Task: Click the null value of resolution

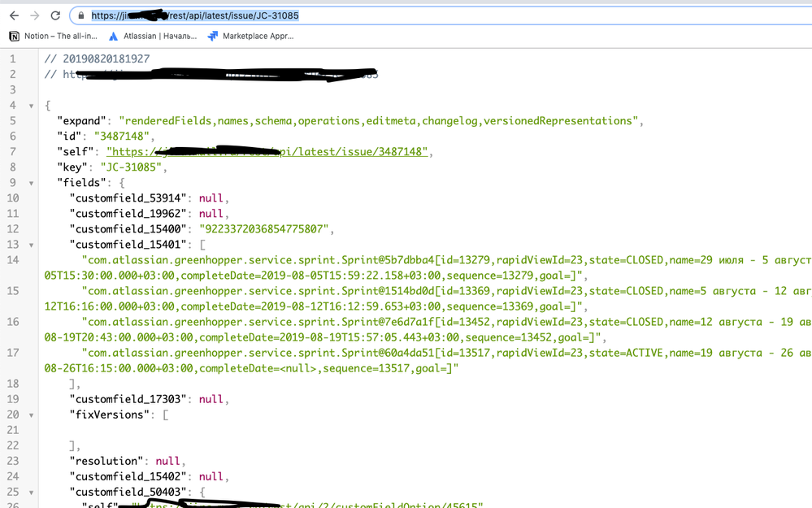Action: click(x=167, y=462)
